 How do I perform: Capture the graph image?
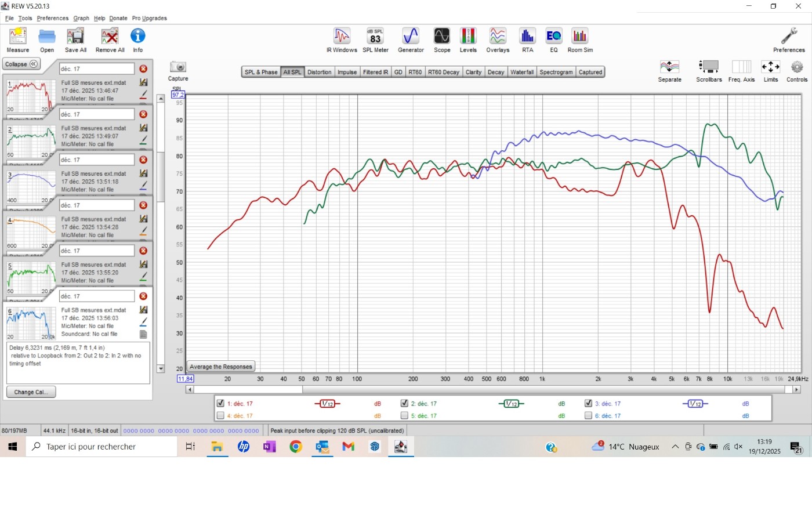coord(178,70)
